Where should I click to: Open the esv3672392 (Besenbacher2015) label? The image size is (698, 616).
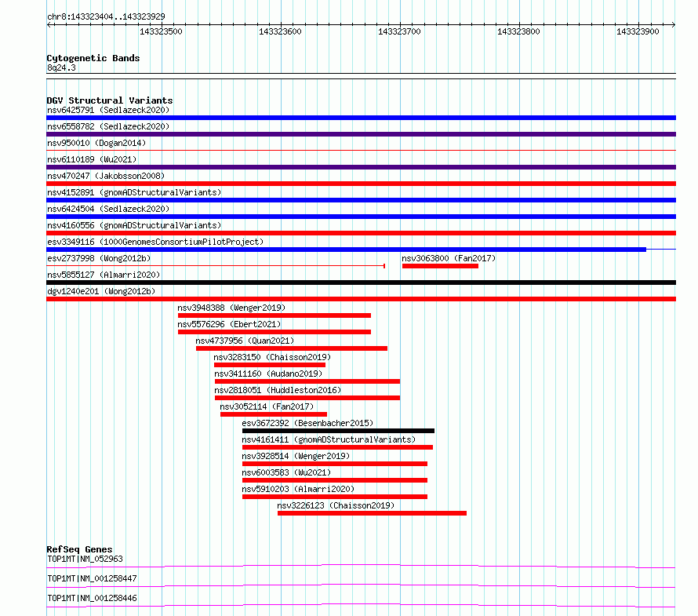click(307, 423)
